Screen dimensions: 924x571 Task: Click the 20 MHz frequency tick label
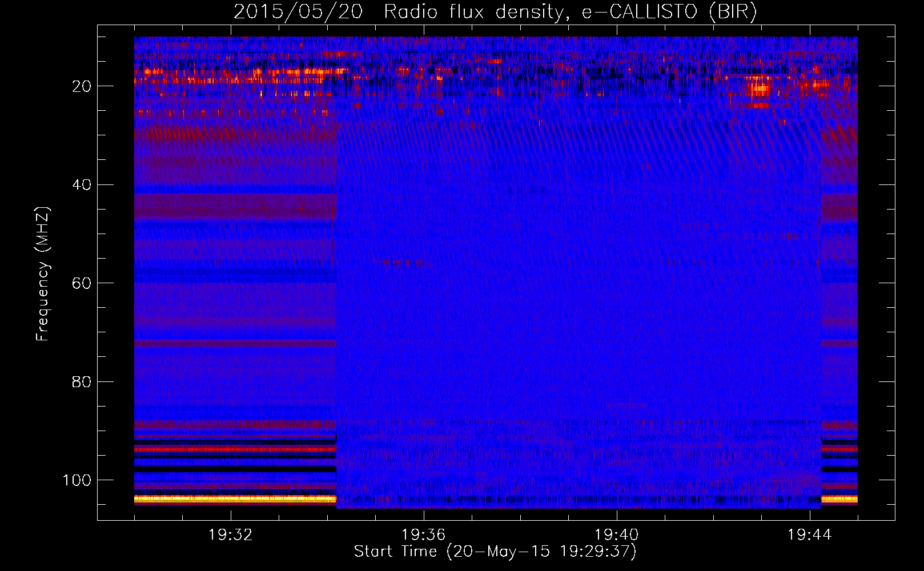[x=82, y=86]
